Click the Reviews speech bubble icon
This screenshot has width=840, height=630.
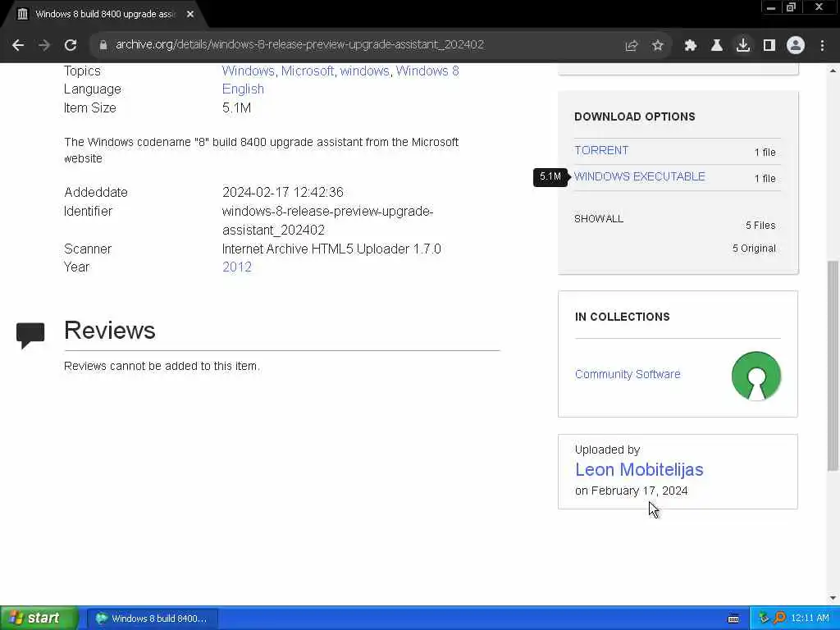pos(30,336)
